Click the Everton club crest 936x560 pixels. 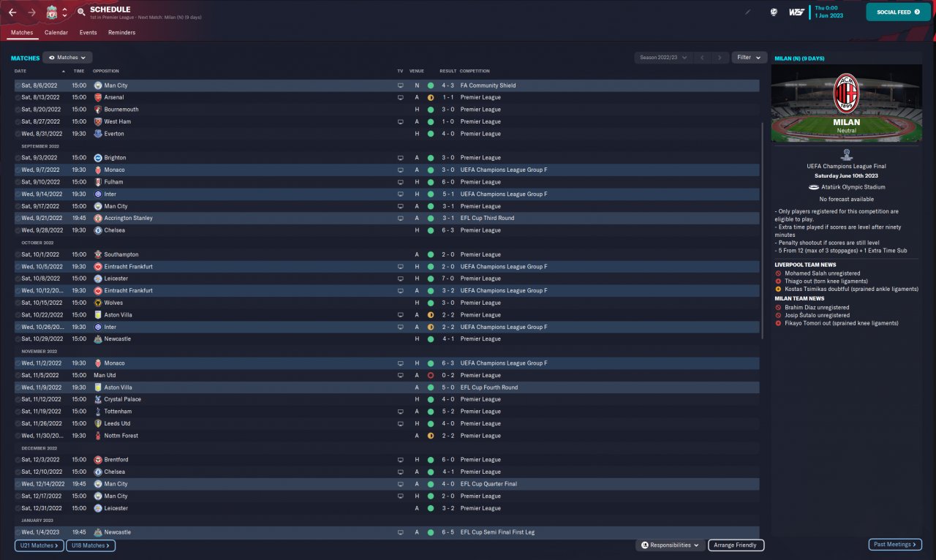tap(98, 134)
